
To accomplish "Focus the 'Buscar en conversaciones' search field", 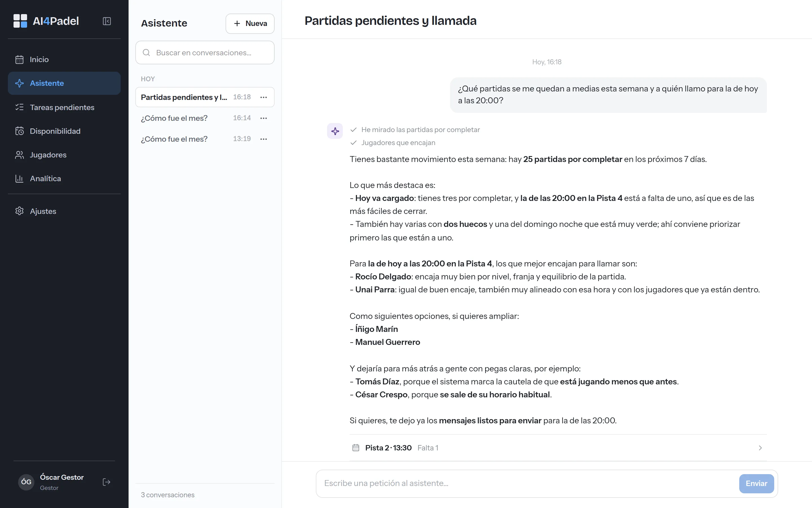I will point(205,52).
